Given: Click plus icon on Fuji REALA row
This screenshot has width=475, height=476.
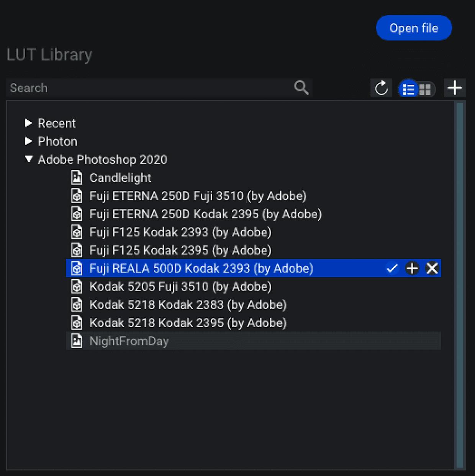Looking at the screenshot, I should click(x=412, y=268).
